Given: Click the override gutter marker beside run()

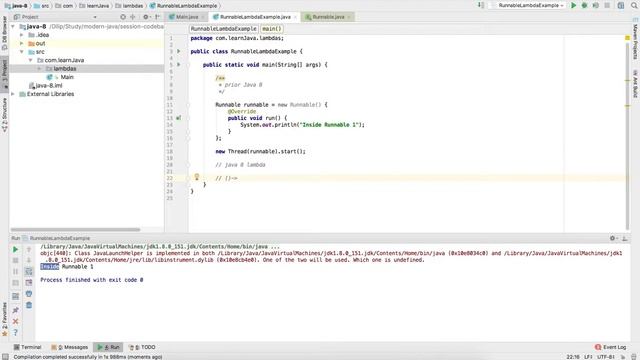Looking at the screenshot, I should point(178,118).
